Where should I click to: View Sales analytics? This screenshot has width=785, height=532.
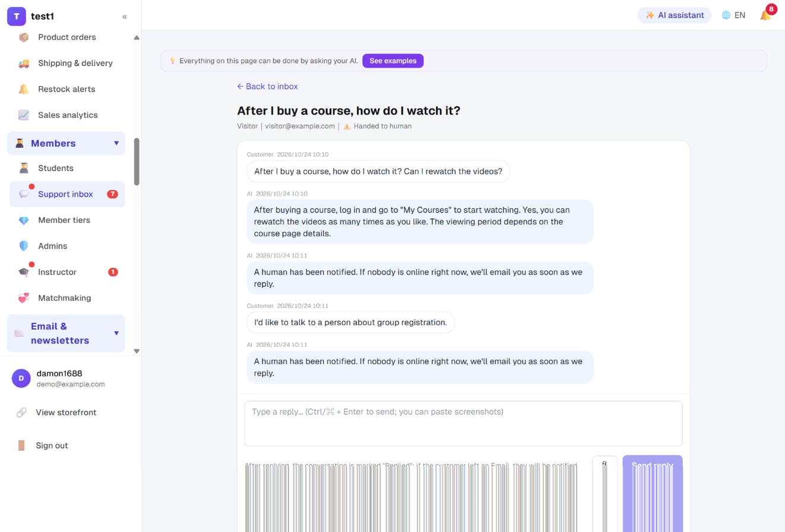66,115
